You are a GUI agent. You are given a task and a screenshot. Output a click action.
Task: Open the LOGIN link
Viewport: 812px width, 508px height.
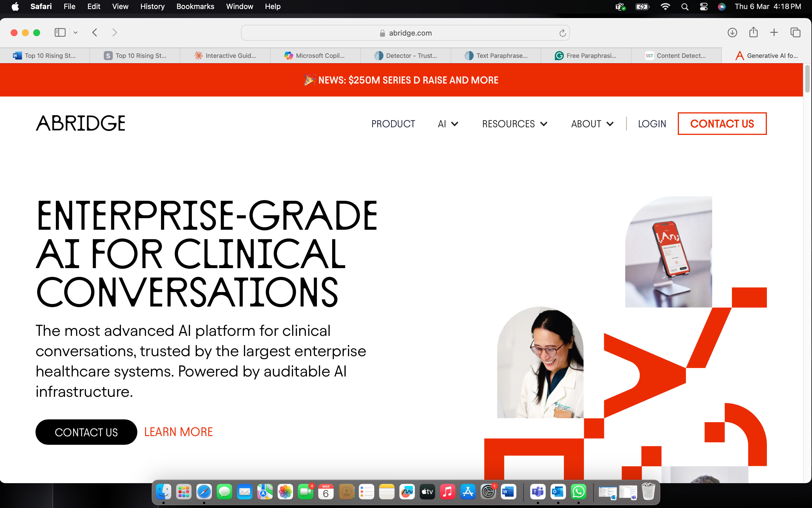pos(652,124)
